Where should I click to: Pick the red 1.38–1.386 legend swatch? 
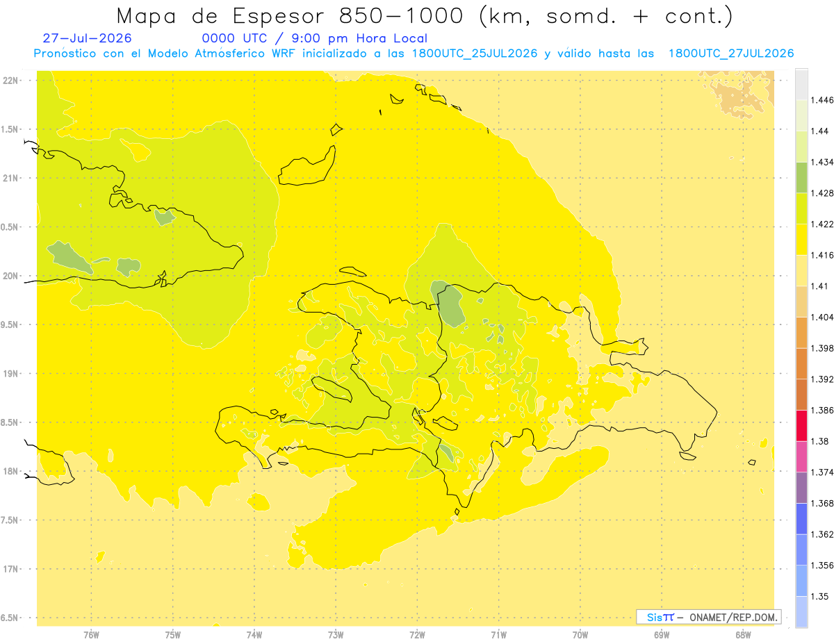point(801,426)
